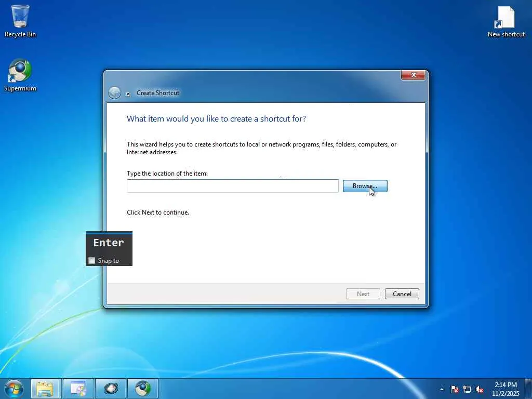532x399 pixels.
Task: Click the network tray icon
Action: tap(467, 389)
